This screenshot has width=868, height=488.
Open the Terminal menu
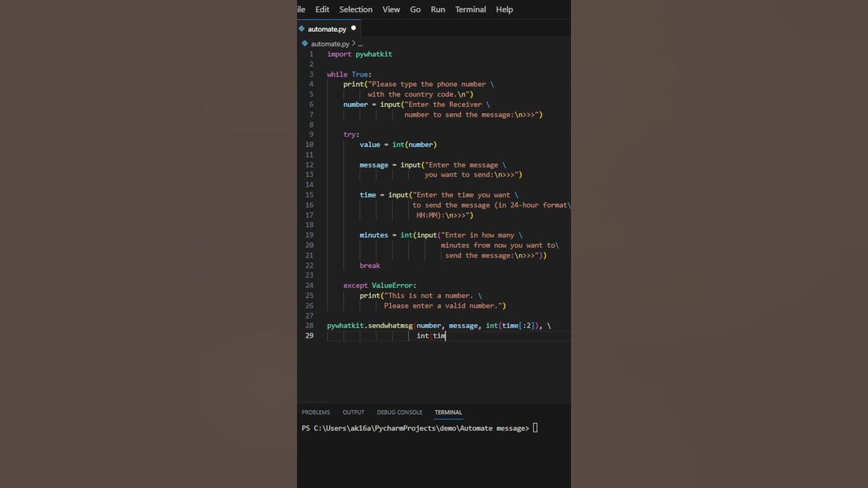pyautogui.click(x=471, y=9)
